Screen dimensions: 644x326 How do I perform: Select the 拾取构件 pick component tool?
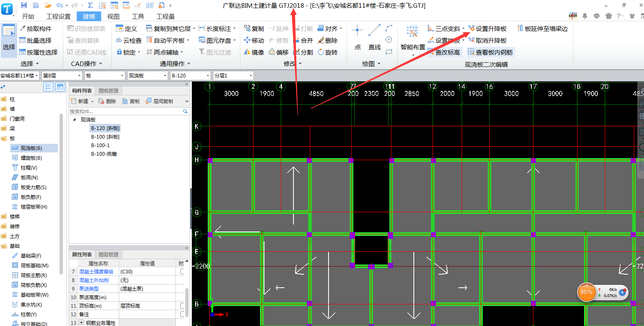click(36, 29)
